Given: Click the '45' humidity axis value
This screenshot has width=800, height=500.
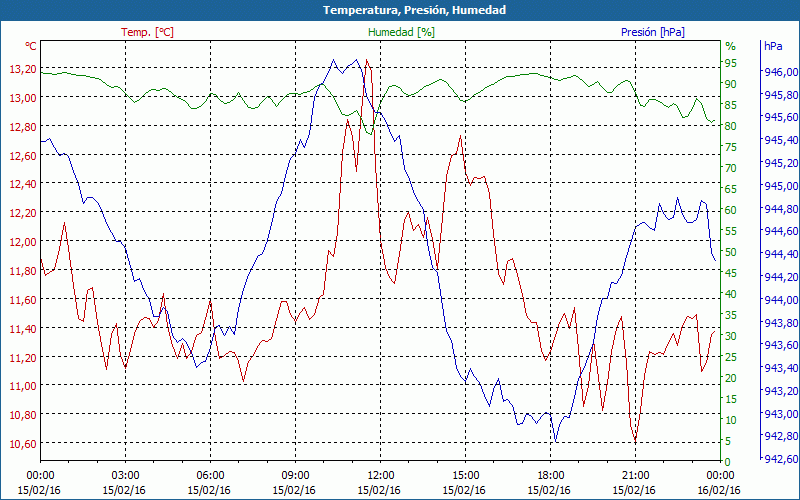Looking at the screenshot, I should 731,273.
